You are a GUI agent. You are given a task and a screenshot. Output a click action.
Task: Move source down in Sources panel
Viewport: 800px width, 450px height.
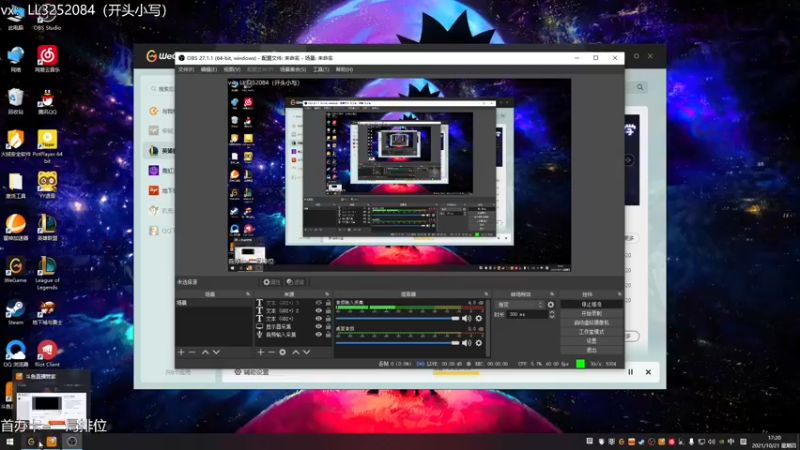click(x=307, y=352)
